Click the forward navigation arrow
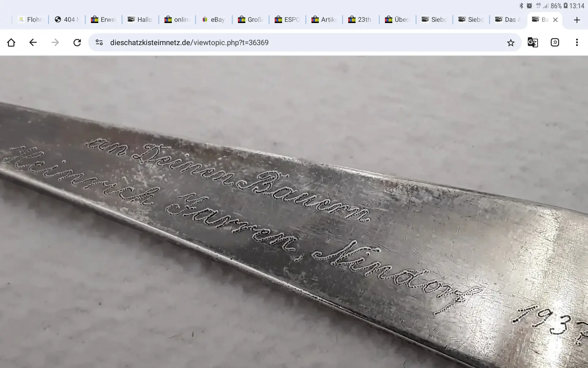The height and width of the screenshot is (368, 588). pyautogui.click(x=55, y=42)
